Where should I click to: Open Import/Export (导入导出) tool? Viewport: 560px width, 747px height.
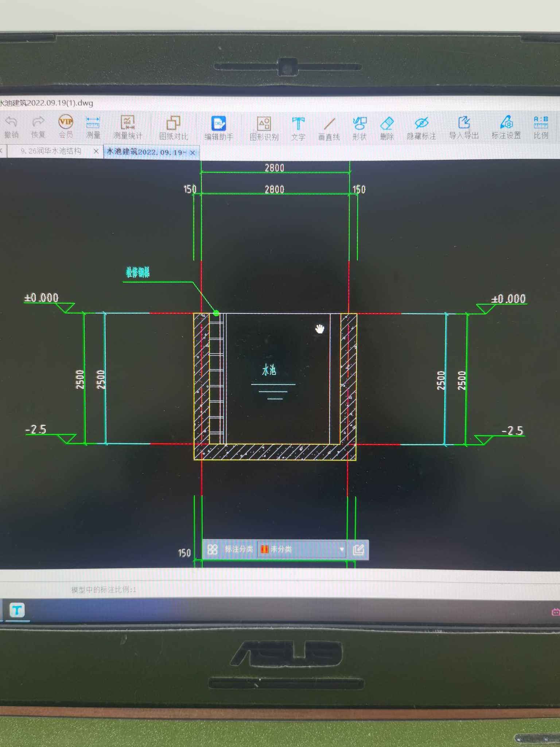point(464,127)
